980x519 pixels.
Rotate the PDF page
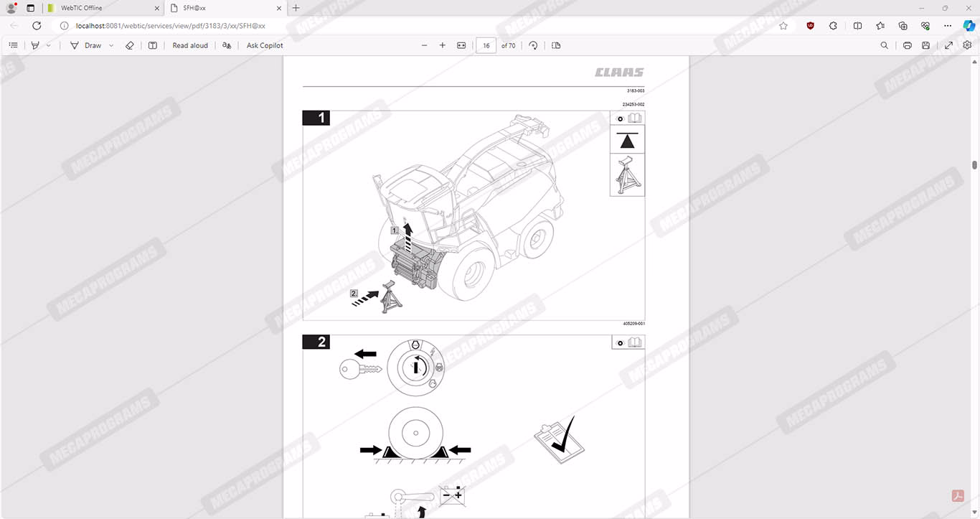[533, 45]
